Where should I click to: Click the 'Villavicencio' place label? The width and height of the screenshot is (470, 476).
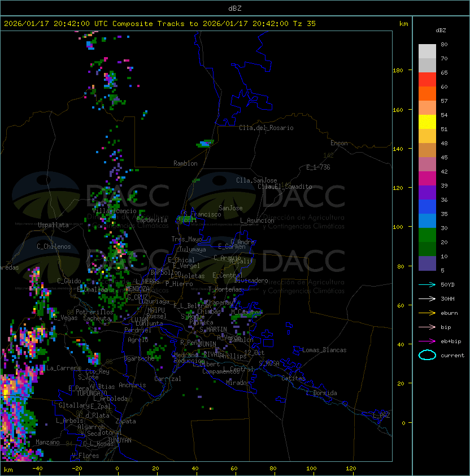pos(114,211)
